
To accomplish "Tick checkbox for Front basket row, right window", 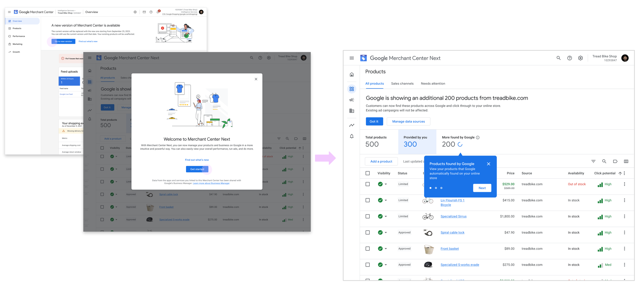I will 368,248.
